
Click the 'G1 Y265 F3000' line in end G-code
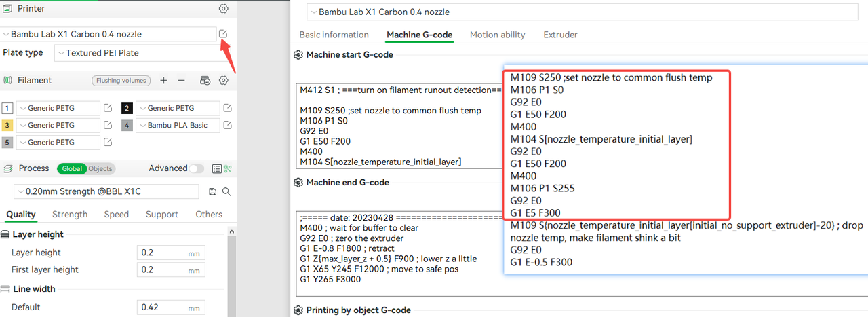[330, 279]
